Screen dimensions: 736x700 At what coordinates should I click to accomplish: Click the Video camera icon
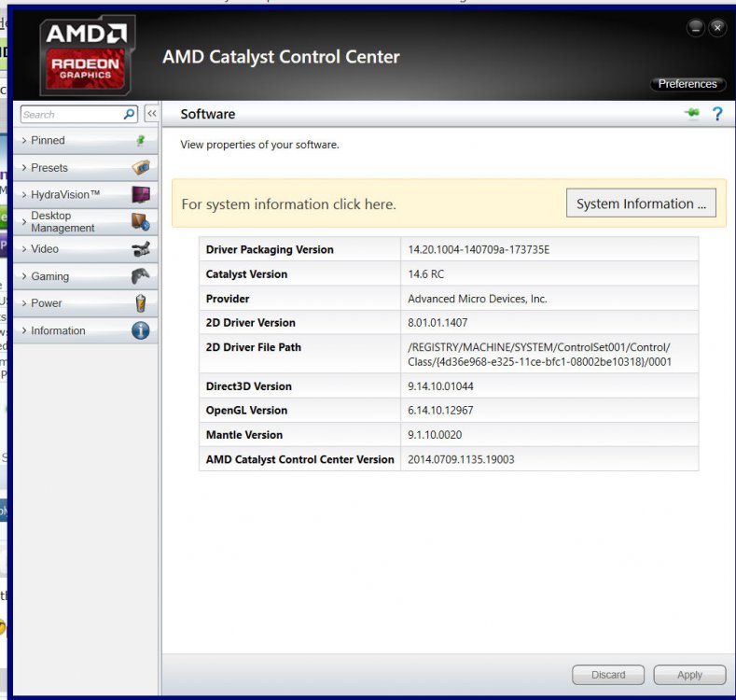(141, 248)
